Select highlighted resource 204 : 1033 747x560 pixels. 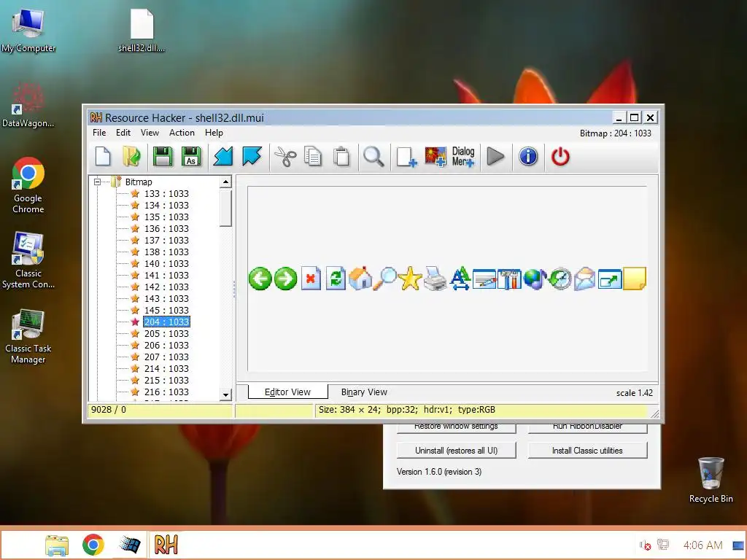click(x=166, y=322)
